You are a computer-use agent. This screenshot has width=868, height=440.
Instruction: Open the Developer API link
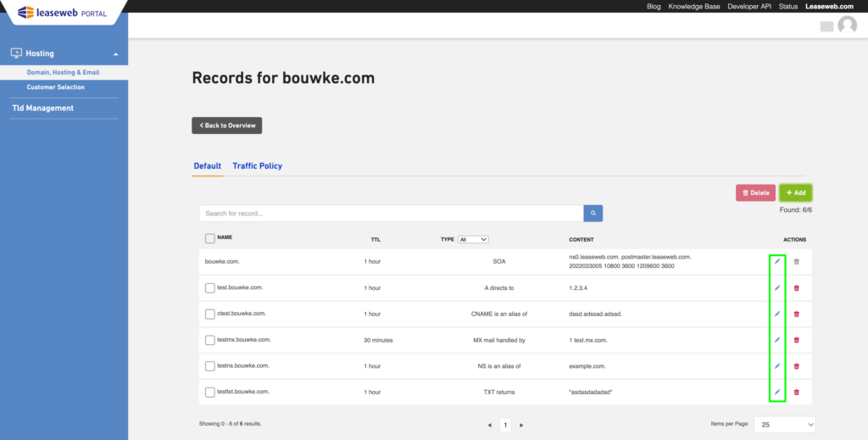coord(749,7)
